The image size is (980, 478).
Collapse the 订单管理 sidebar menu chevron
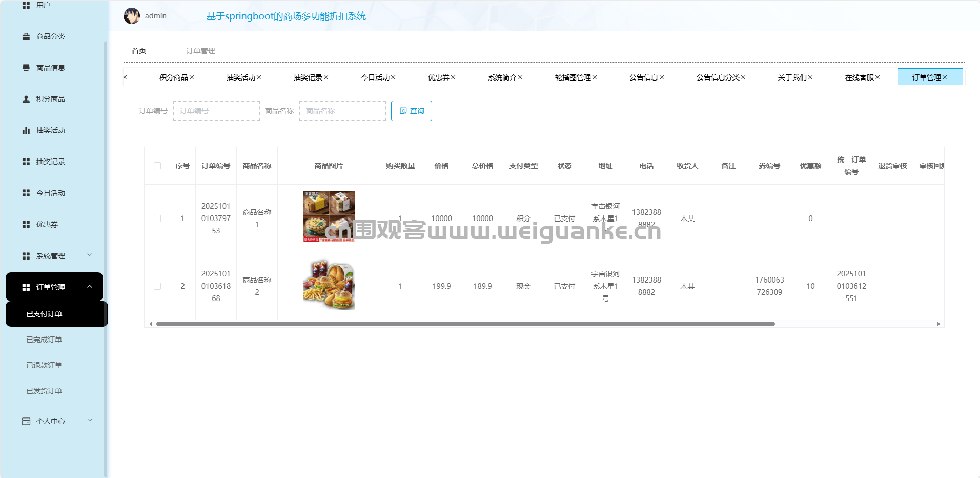click(x=90, y=287)
